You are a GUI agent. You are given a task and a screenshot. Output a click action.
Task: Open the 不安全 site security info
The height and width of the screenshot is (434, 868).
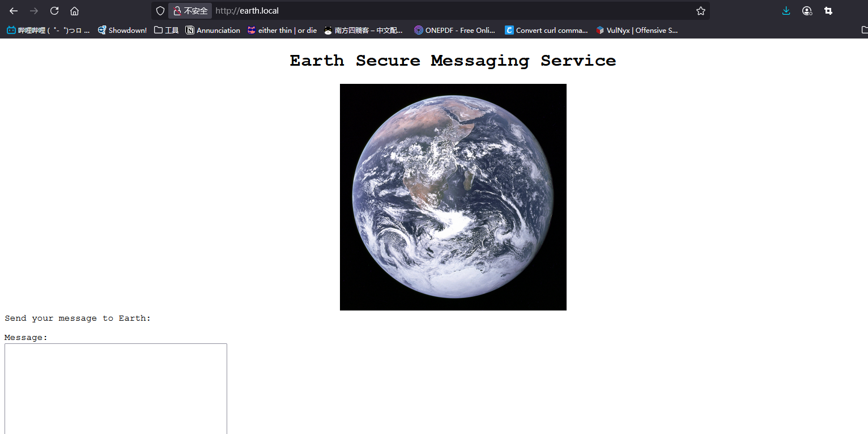(x=190, y=11)
